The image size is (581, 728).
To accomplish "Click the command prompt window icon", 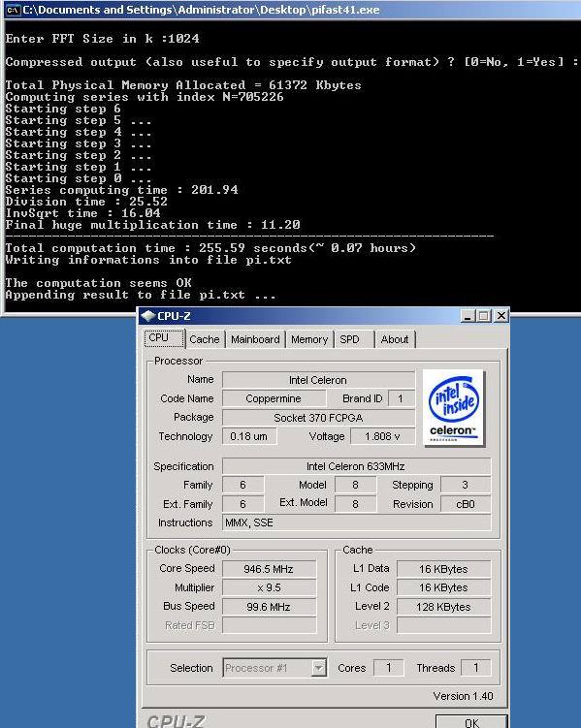I will click(x=13, y=10).
